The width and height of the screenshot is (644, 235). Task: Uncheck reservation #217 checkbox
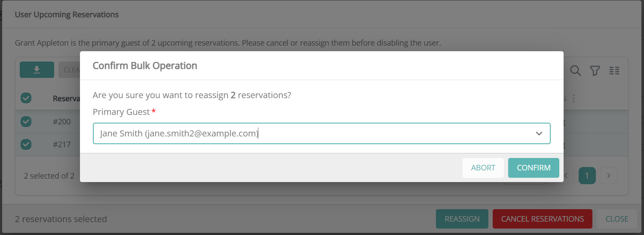pyautogui.click(x=26, y=144)
